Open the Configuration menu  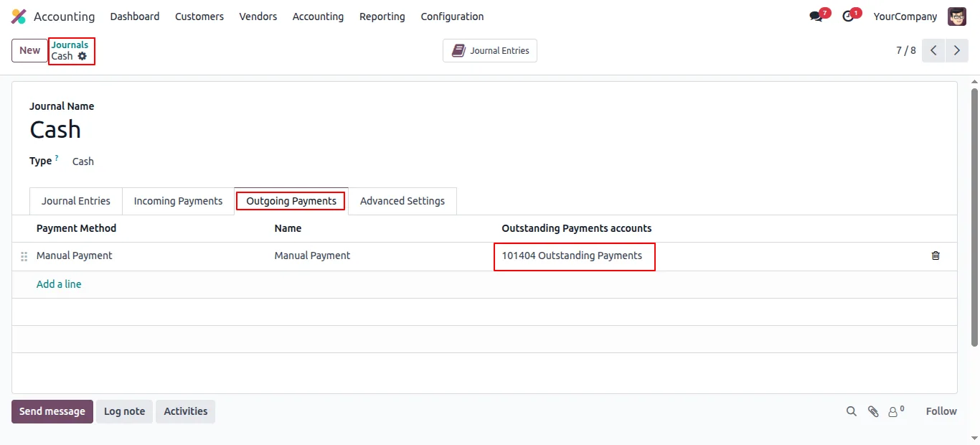click(x=452, y=17)
